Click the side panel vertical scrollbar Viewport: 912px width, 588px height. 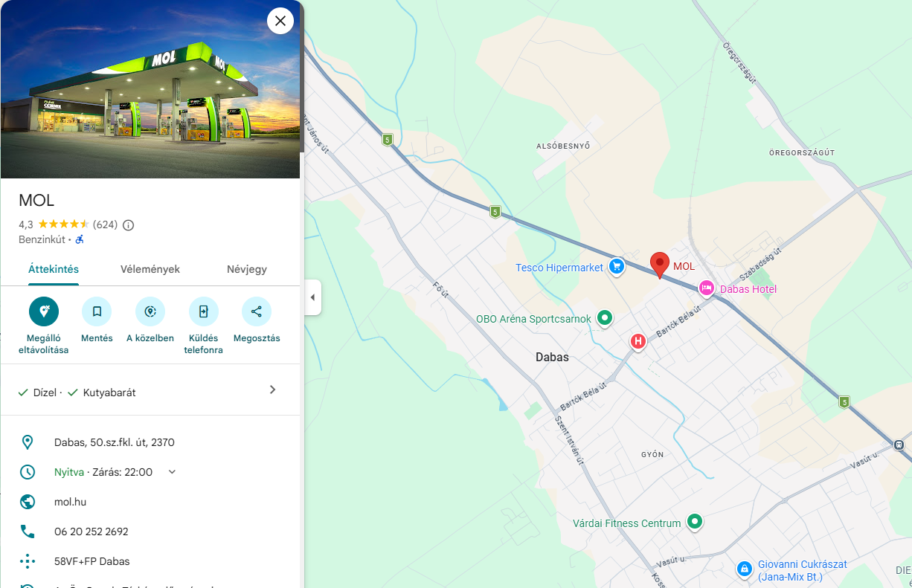[x=302, y=77]
